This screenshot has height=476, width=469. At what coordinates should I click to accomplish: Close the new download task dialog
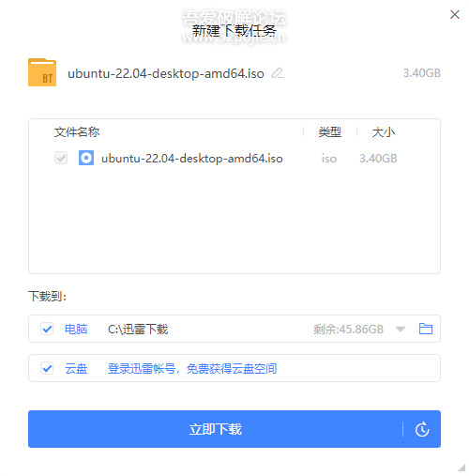tap(455, 14)
